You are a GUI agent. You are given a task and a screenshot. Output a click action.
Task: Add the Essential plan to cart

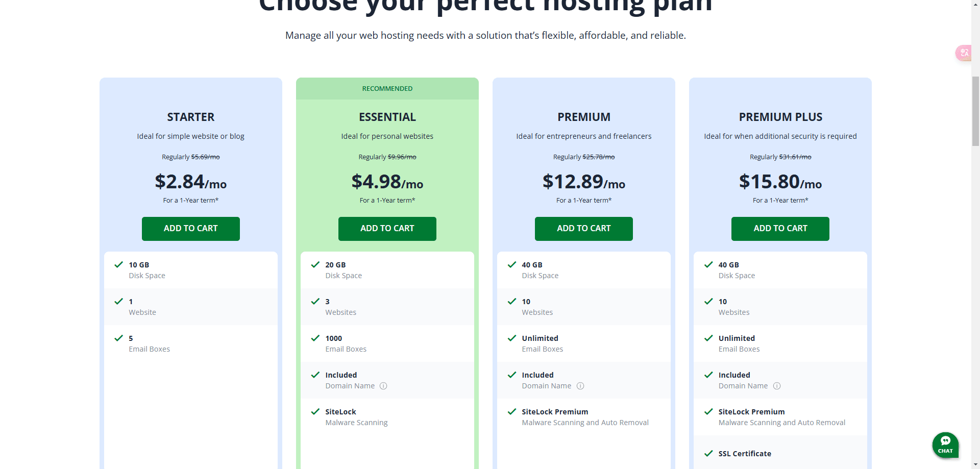pos(387,229)
